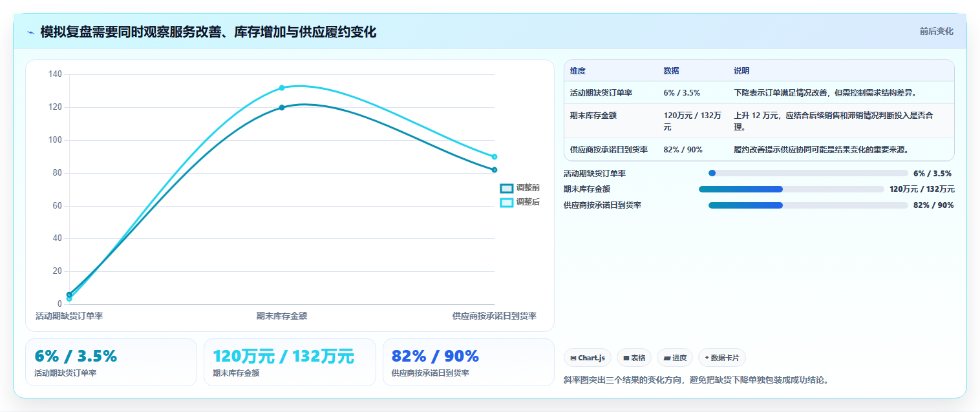
Task: Click the 期末库存金额 progress bar
Action: tap(791, 189)
